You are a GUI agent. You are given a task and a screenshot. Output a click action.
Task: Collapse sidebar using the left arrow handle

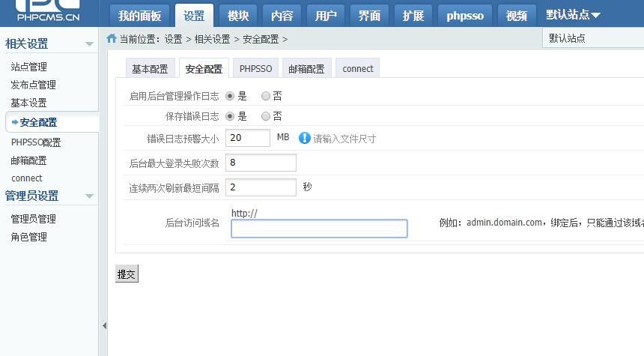click(104, 325)
